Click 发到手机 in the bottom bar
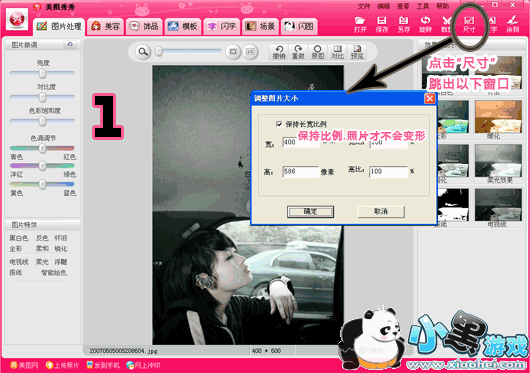 click(103, 365)
